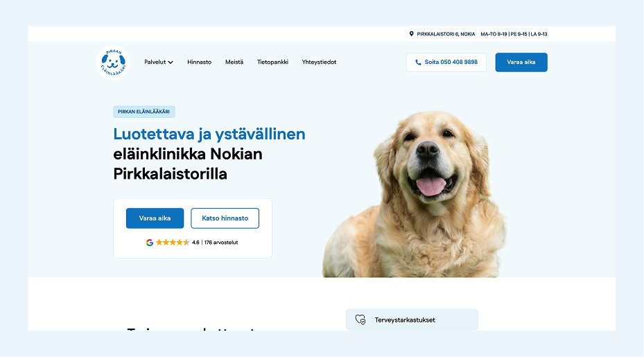
Task: Open the Hinnasto page
Action: click(199, 62)
